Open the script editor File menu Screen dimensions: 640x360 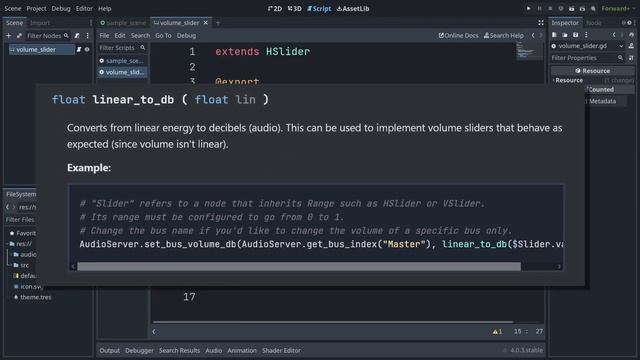[x=104, y=36]
